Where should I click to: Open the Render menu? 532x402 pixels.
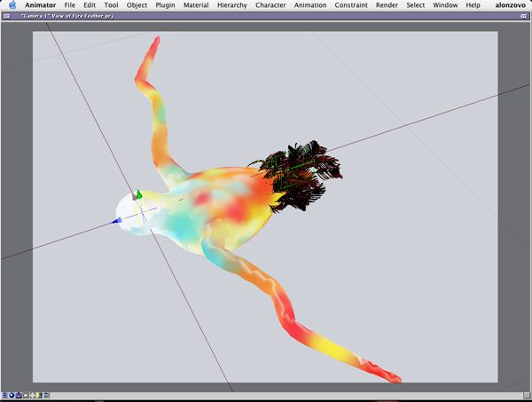click(387, 5)
